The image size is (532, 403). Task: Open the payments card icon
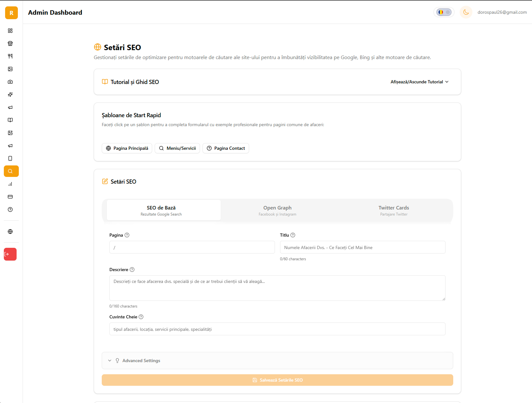[x=10, y=197]
